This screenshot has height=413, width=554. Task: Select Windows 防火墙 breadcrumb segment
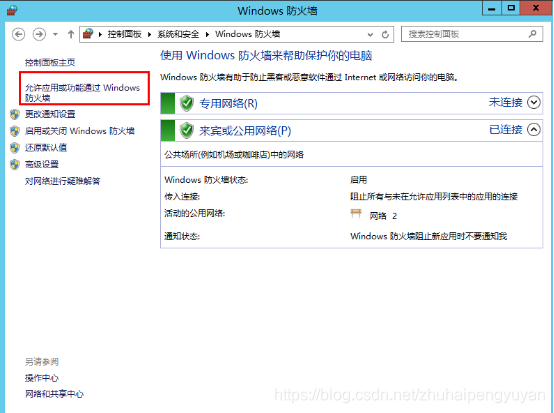point(248,34)
